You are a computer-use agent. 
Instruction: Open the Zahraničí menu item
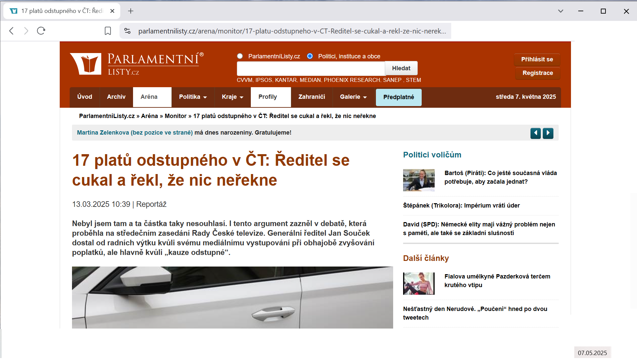pos(312,97)
